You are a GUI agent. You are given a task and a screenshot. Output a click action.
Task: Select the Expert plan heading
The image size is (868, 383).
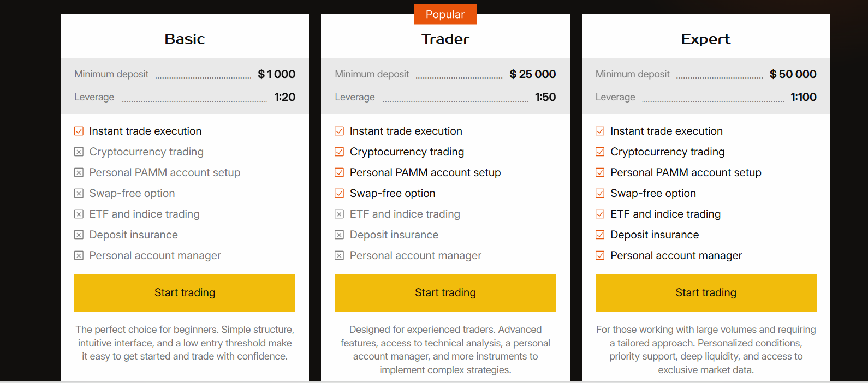[x=705, y=39]
